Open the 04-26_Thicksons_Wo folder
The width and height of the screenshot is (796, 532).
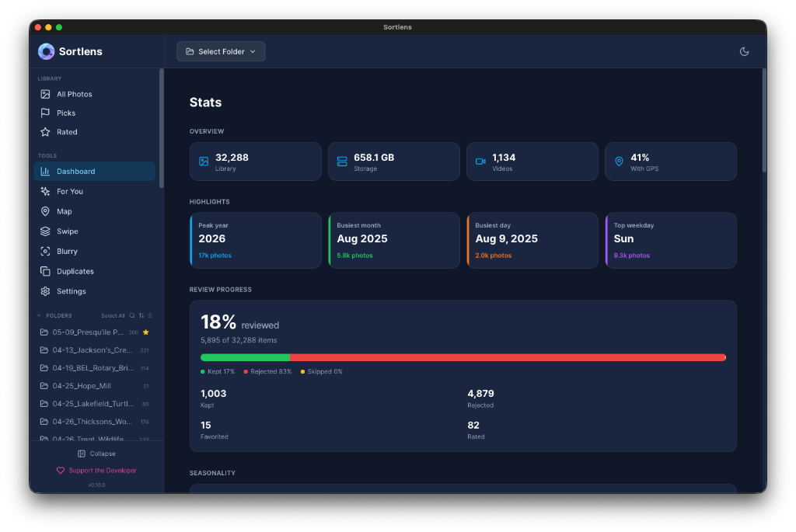click(x=94, y=422)
